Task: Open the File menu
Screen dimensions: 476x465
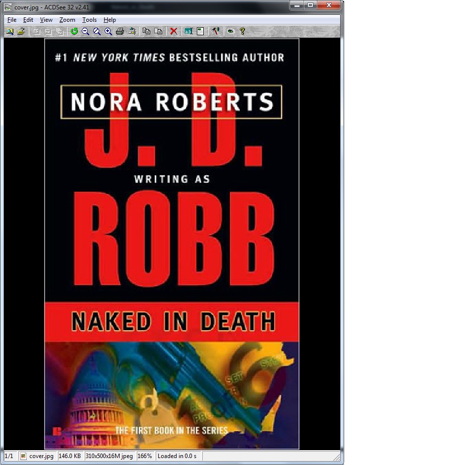Action: coord(12,20)
